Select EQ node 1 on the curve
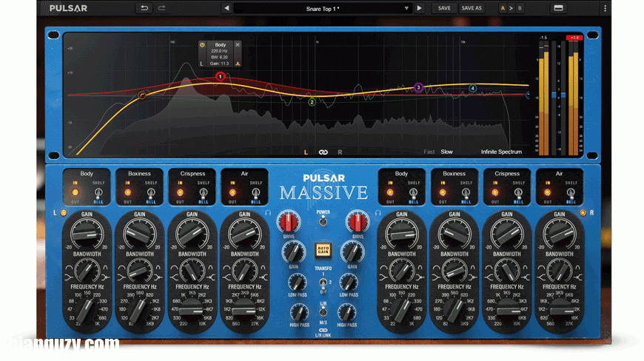The image size is (644, 361). click(220, 76)
